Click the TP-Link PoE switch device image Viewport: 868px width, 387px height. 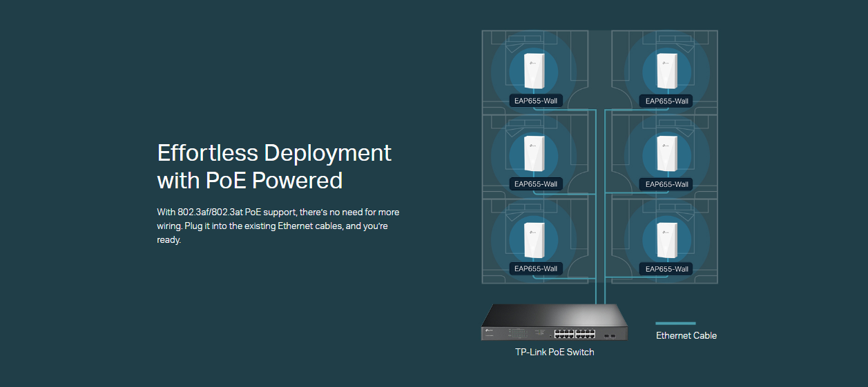[x=554, y=323]
